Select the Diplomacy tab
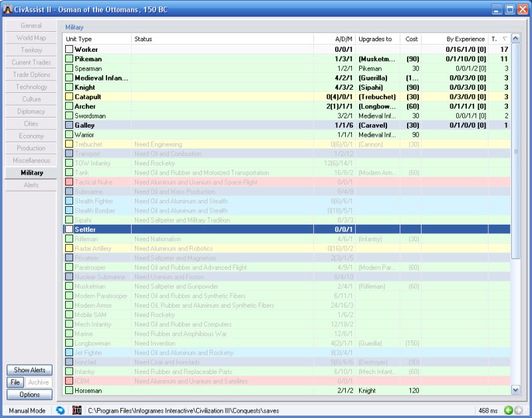532x418 pixels. click(x=31, y=111)
